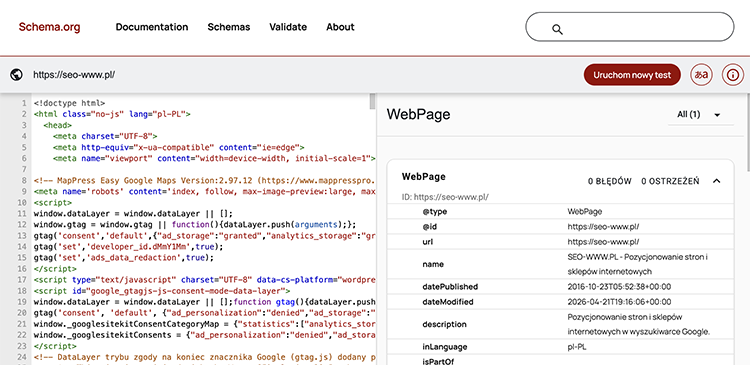The width and height of the screenshot is (750, 365).
Task: Click code line 3 head tag
Action: click(57, 125)
